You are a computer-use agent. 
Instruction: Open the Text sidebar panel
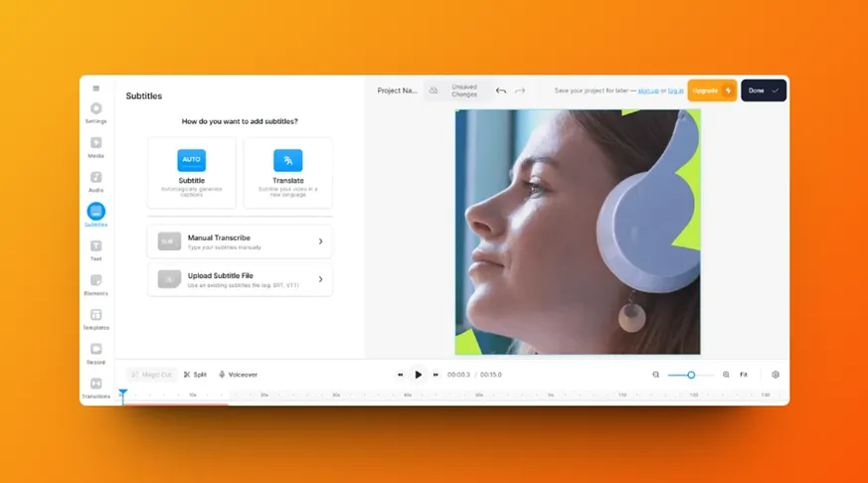point(95,250)
